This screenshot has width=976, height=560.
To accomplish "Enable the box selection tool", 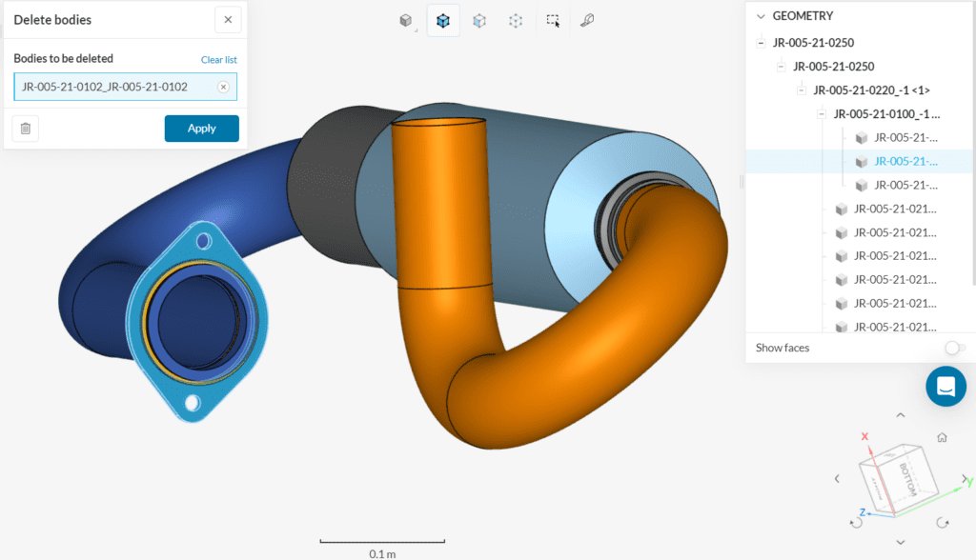I will pos(554,20).
